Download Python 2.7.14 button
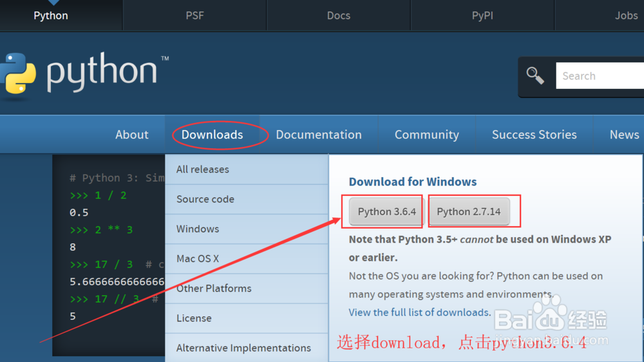 click(x=469, y=212)
